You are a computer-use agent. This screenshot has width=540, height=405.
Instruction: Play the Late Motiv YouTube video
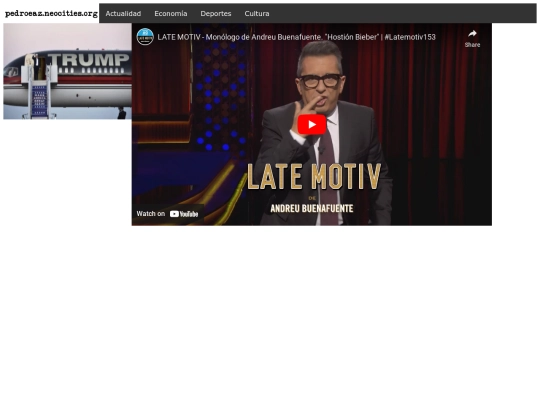pos(312,125)
